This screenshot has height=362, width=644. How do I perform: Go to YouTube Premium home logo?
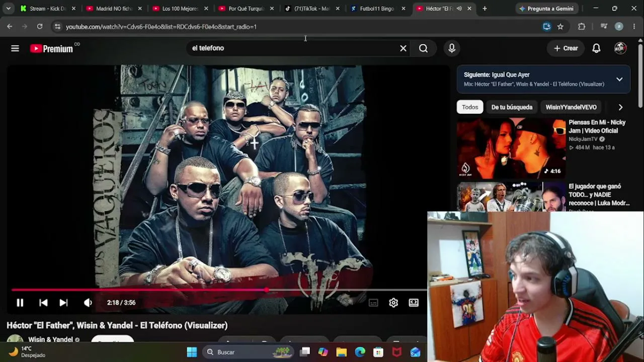[52, 48]
